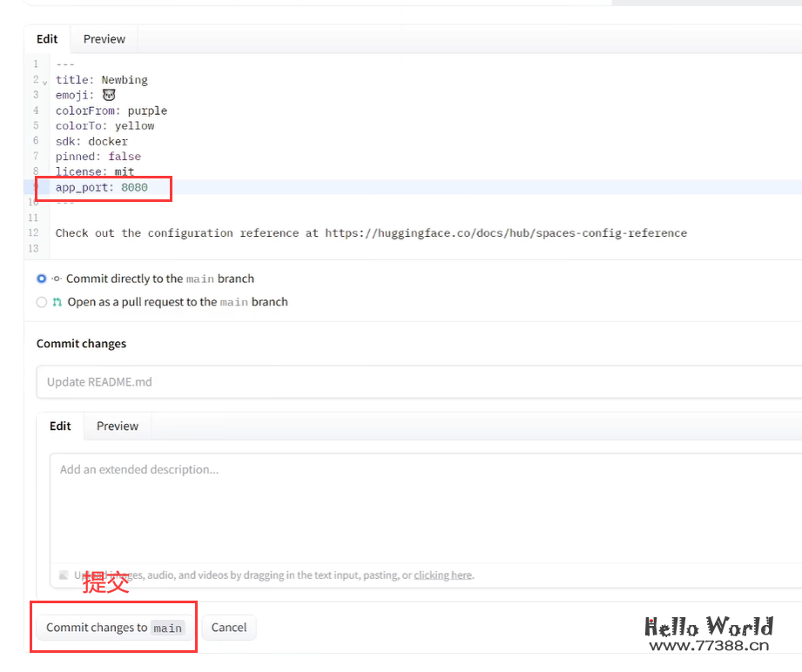Follow the 'clicking here' upload link

tap(442, 575)
